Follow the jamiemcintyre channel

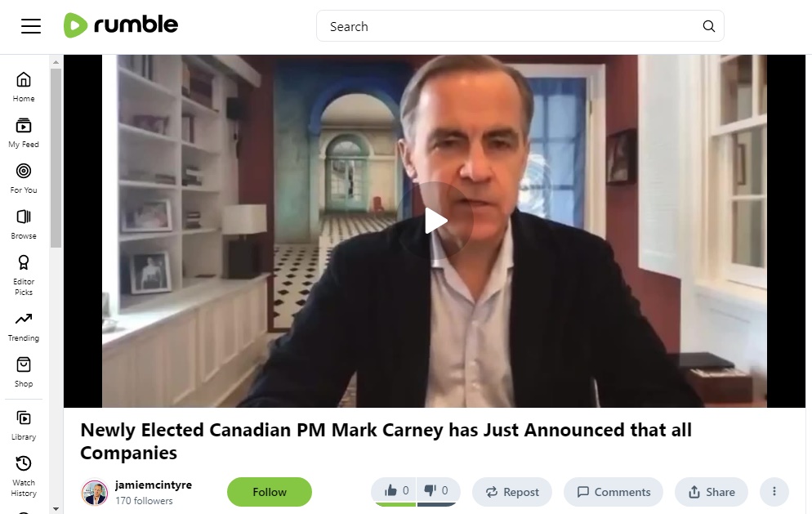click(x=270, y=492)
